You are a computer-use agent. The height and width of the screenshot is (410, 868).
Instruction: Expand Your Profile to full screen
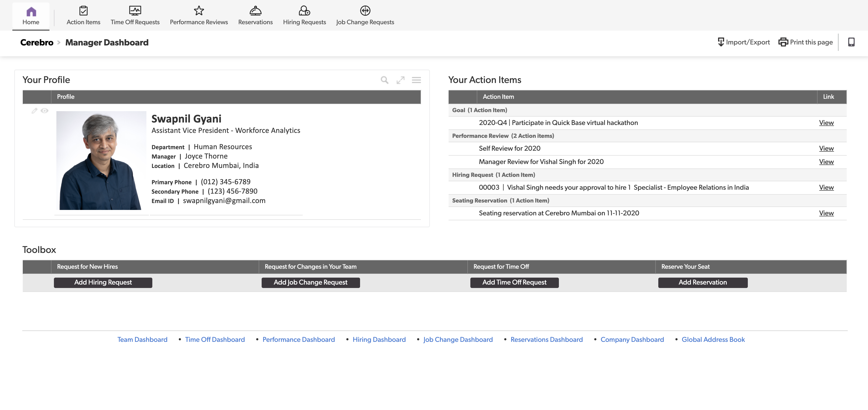point(400,80)
